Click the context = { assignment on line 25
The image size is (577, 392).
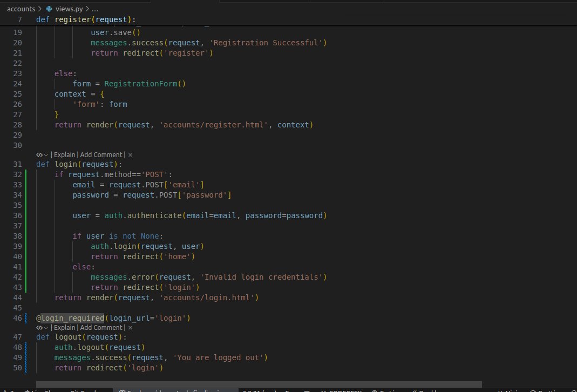pos(79,94)
